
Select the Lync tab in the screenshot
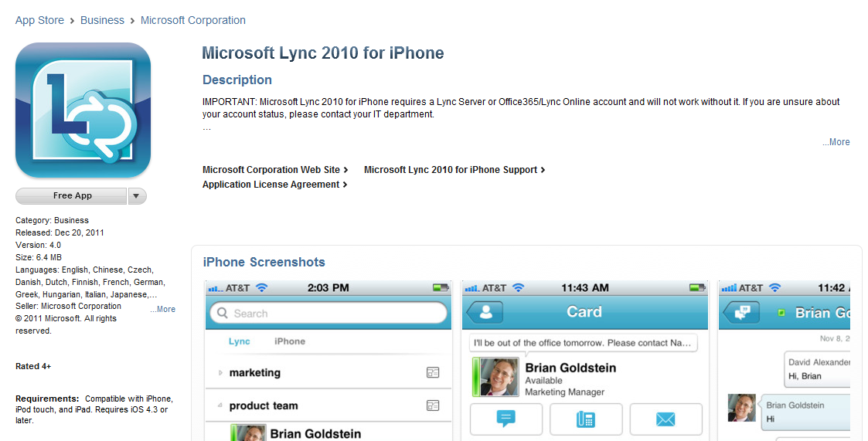coord(240,341)
